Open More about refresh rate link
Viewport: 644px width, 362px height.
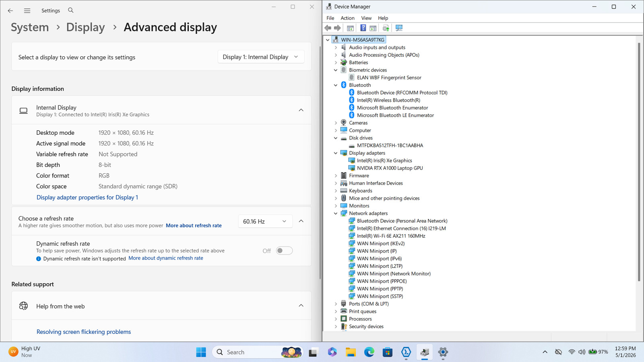[x=194, y=226]
